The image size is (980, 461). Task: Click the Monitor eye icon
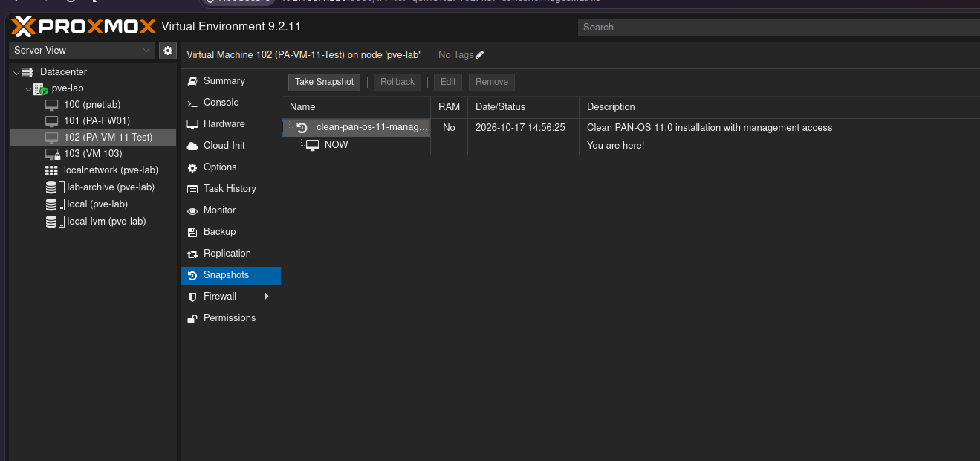click(192, 210)
